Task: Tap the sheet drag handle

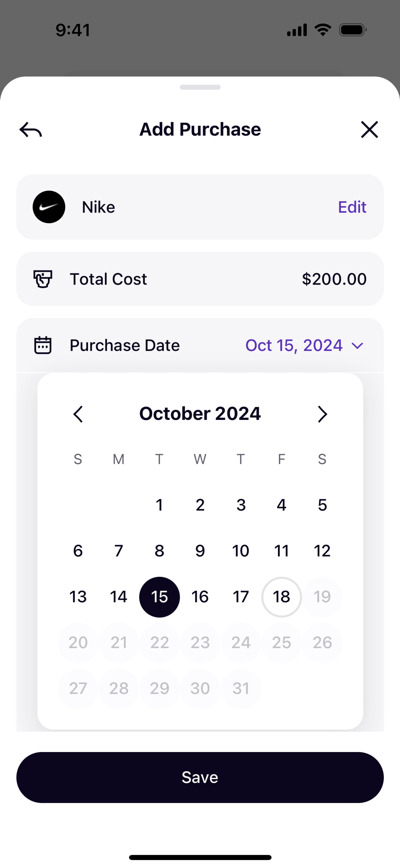Action: pos(200,87)
